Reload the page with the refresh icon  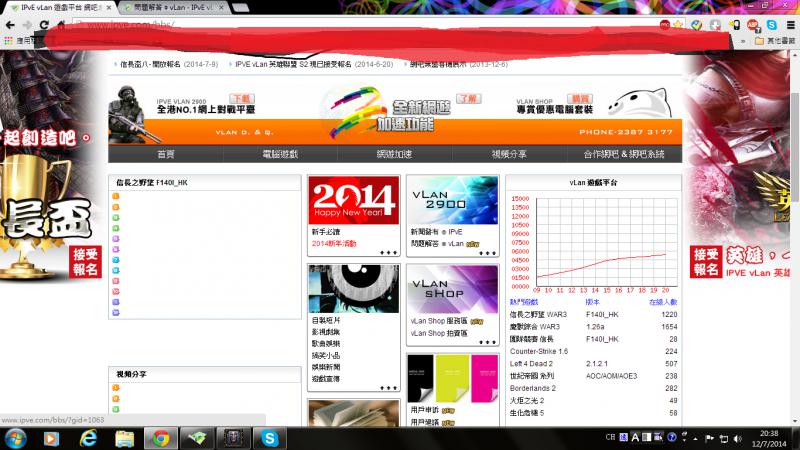point(44,24)
